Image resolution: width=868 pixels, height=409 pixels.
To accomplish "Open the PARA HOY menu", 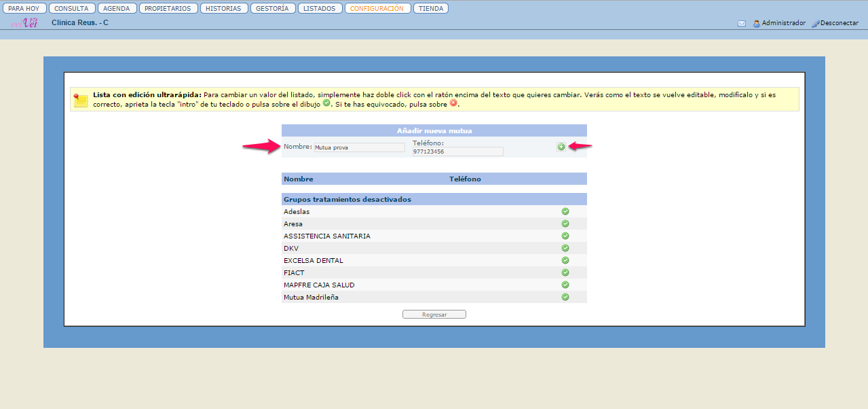I will click(x=24, y=9).
